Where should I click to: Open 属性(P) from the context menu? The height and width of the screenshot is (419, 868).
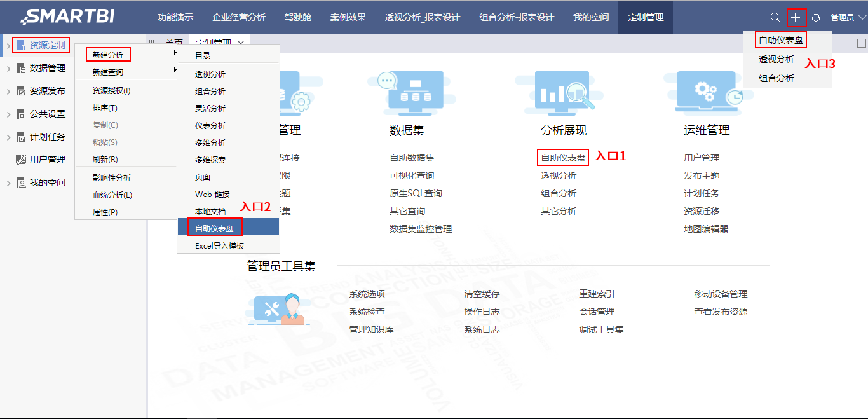coord(105,212)
